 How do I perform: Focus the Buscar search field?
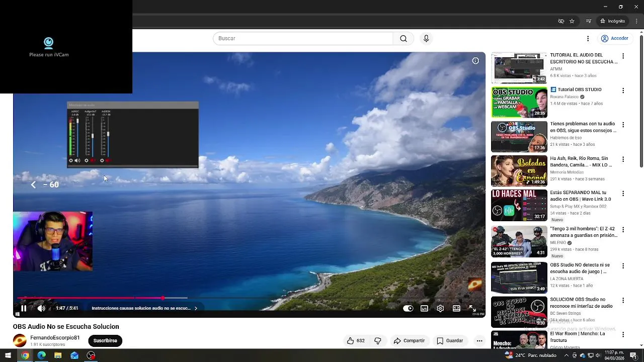tap(303, 39)
